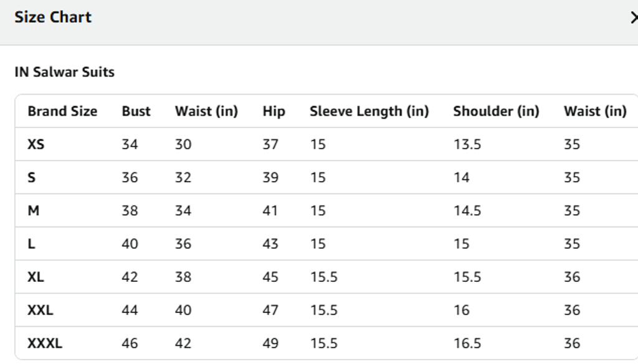Click the shoulder value 16.5
Screen dimensions: 638x364
pyautogui.click(x=467, y=343)
